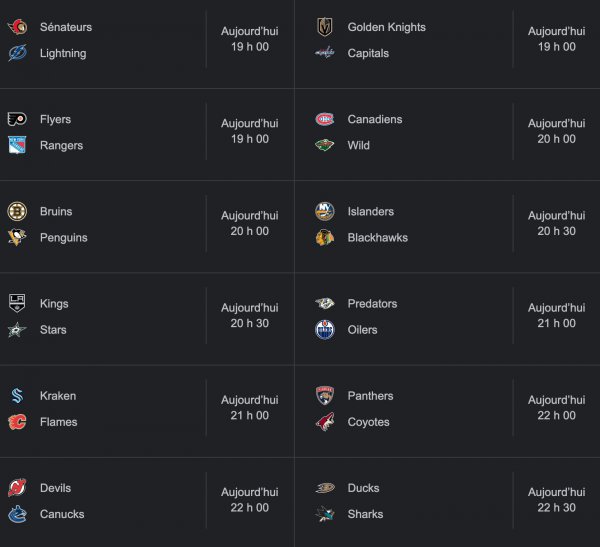Select the Kraken team logo

point(17,396)
